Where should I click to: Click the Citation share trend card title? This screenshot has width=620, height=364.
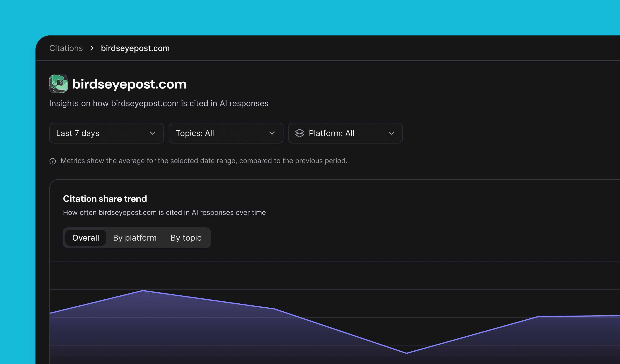[105, 199]
